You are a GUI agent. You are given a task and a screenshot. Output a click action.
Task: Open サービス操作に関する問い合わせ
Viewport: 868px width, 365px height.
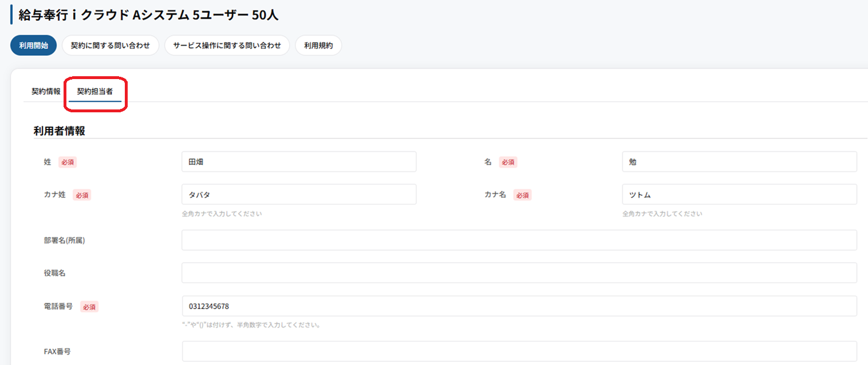pos(227,45)
